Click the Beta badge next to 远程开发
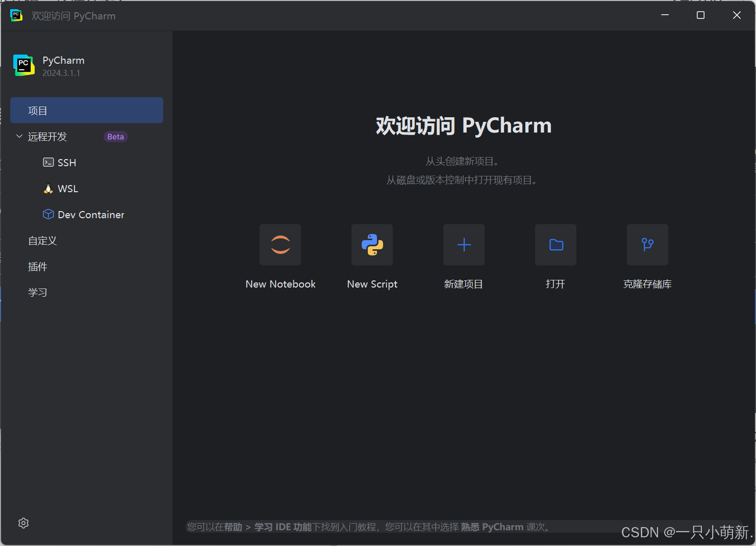The width and height of the screenshot is (756, 546). coord(116,137)
